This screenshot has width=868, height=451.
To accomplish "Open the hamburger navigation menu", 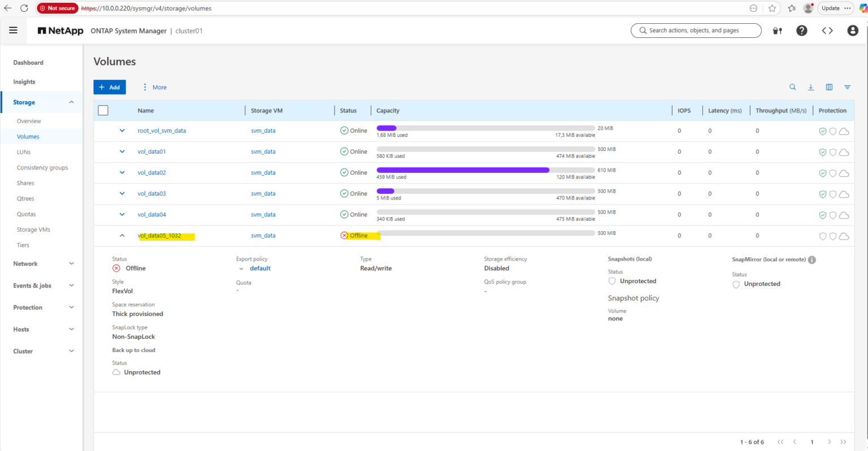I will (x=13, y=30).
